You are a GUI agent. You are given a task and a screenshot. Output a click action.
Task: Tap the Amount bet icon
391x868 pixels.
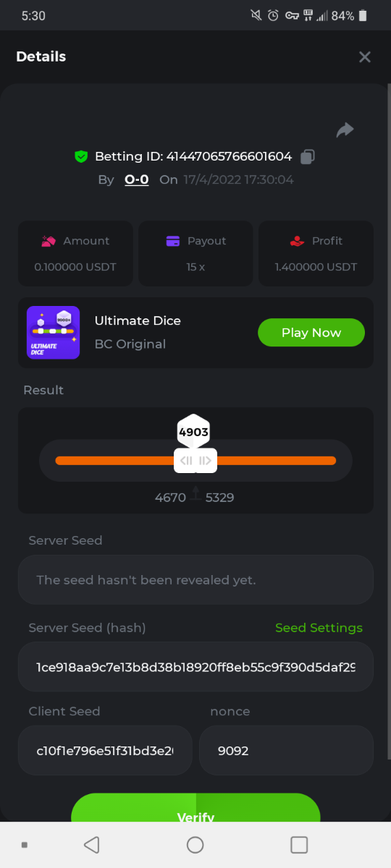coord(49,241)
